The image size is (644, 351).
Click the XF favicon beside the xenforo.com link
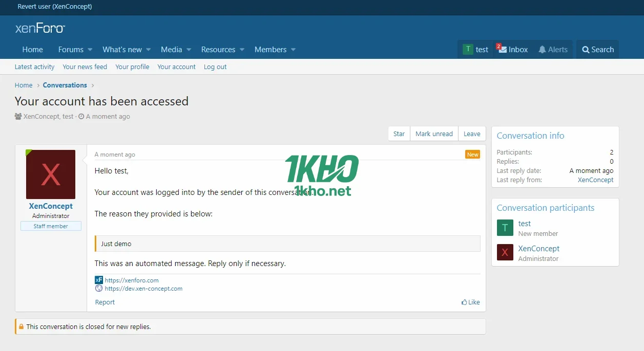tap(98, 280)
